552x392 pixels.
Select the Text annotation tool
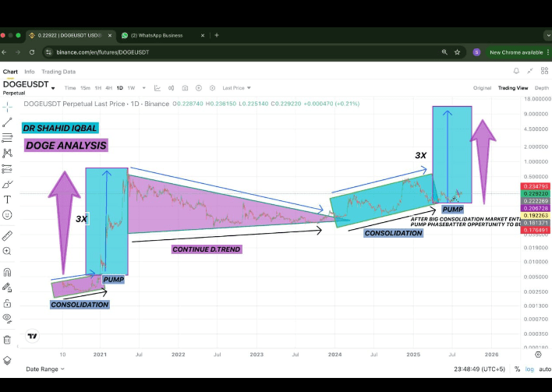[x=7, y=200]
